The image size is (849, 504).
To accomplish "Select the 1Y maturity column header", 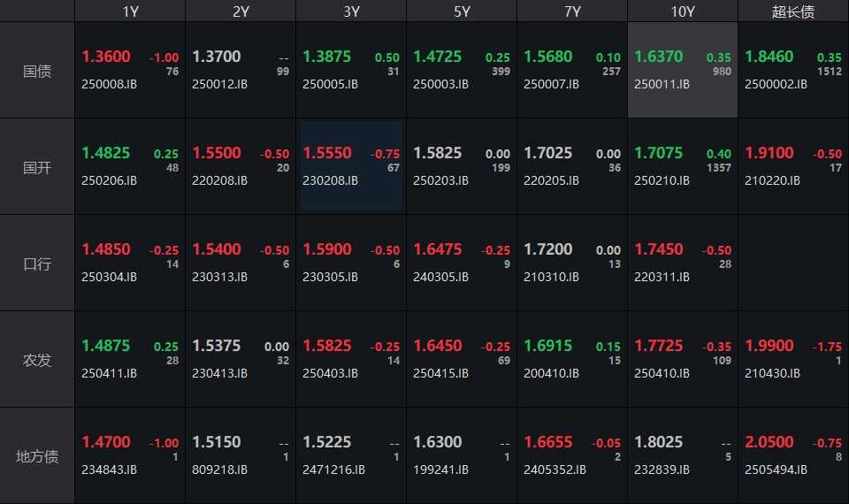I will pyautogui.click(x=130, y=11).
